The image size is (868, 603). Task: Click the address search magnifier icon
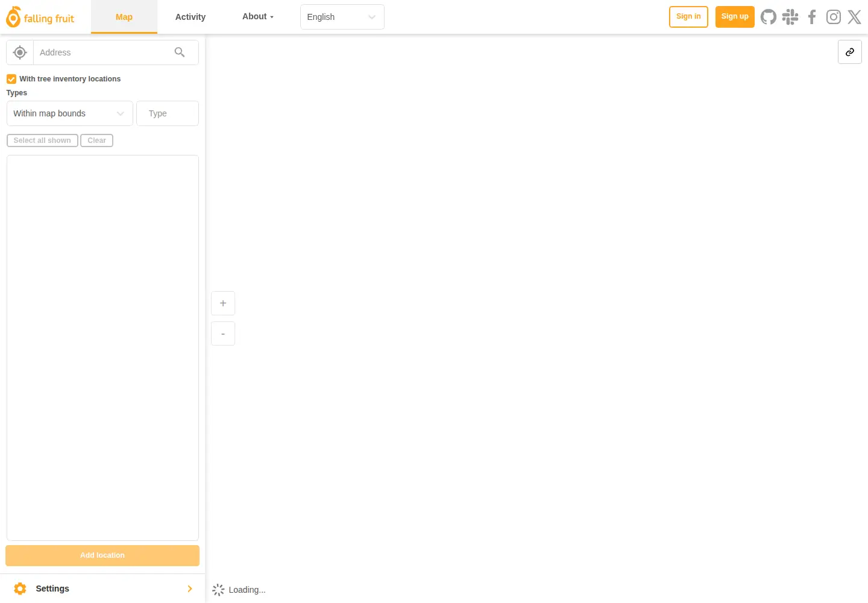click(x=180, y=52)
